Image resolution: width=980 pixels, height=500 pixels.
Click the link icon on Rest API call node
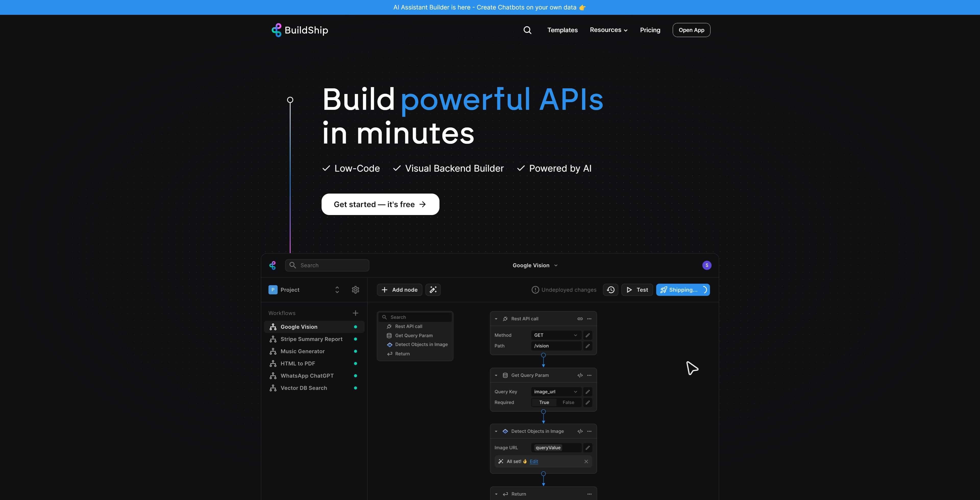[580, 319]
